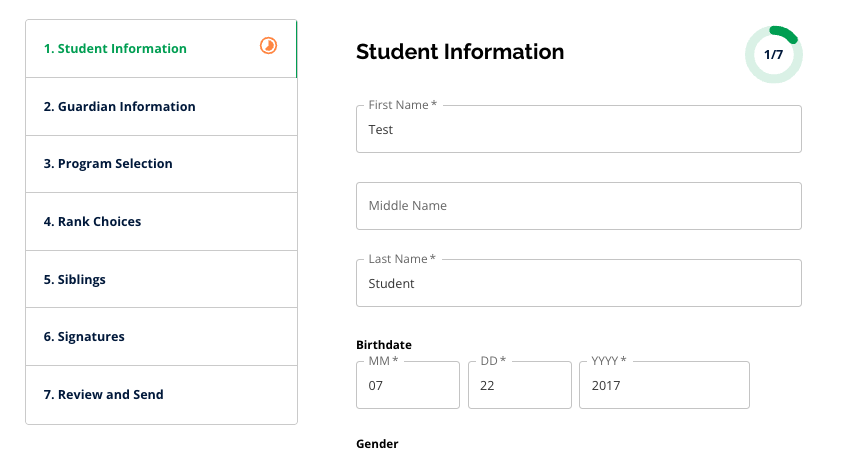
Task: Click the Student Information page heading
Action: pyautogui.click(x=460, y=52)
